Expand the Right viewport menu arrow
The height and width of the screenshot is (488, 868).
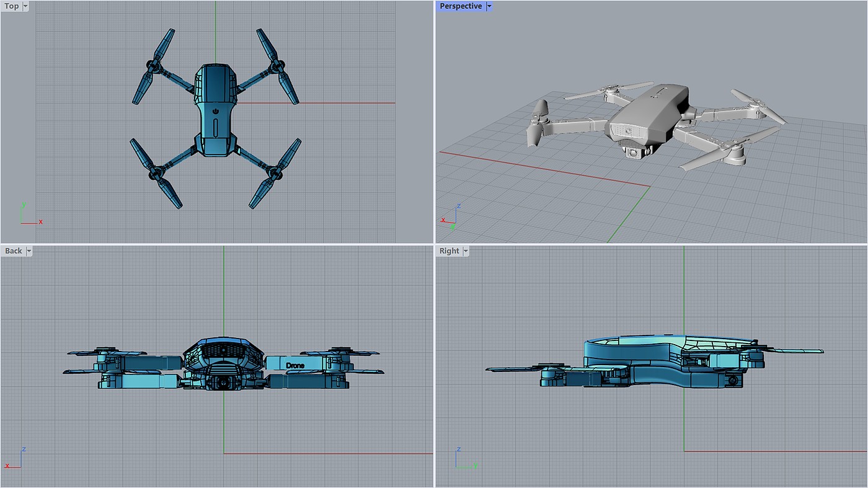466,251
